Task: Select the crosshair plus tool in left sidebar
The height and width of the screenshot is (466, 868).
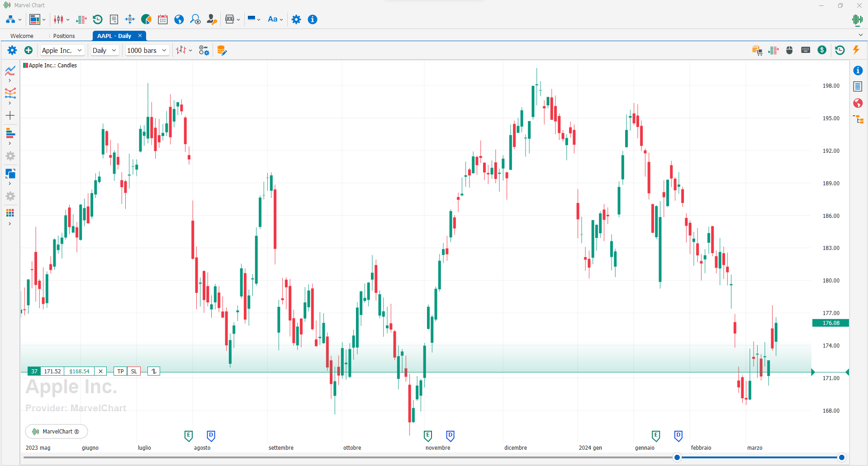Action: coord(10,116)
